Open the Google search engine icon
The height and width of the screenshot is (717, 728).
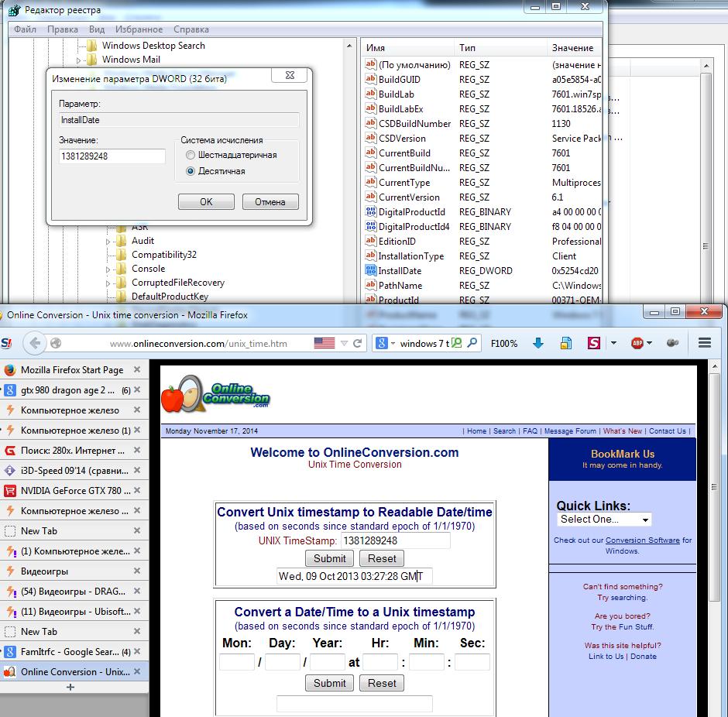[381, 344]
